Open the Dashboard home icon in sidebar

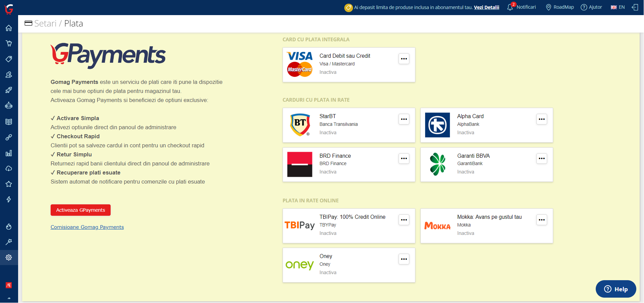9,28
